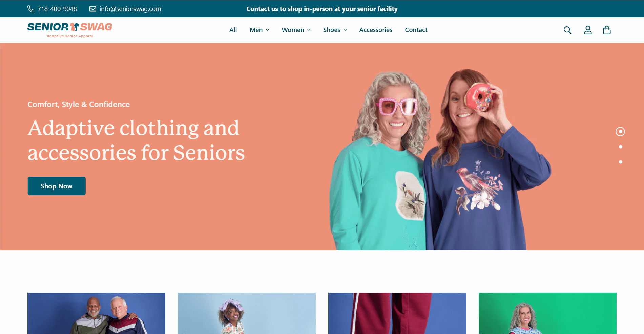Click the Senior Swag logo
This screenshot has width=644, height=334.
[70, 30]
